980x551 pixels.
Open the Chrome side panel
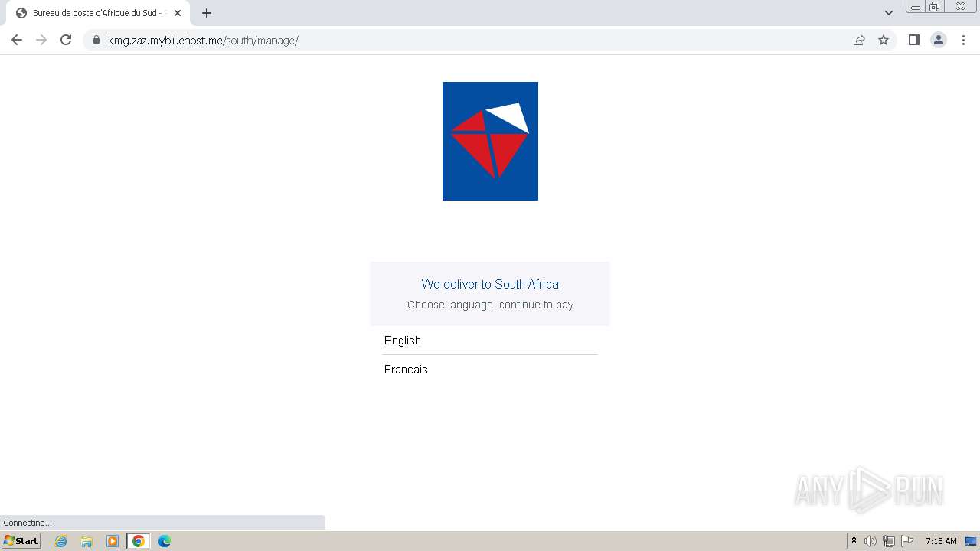click(x=913, y=40)
